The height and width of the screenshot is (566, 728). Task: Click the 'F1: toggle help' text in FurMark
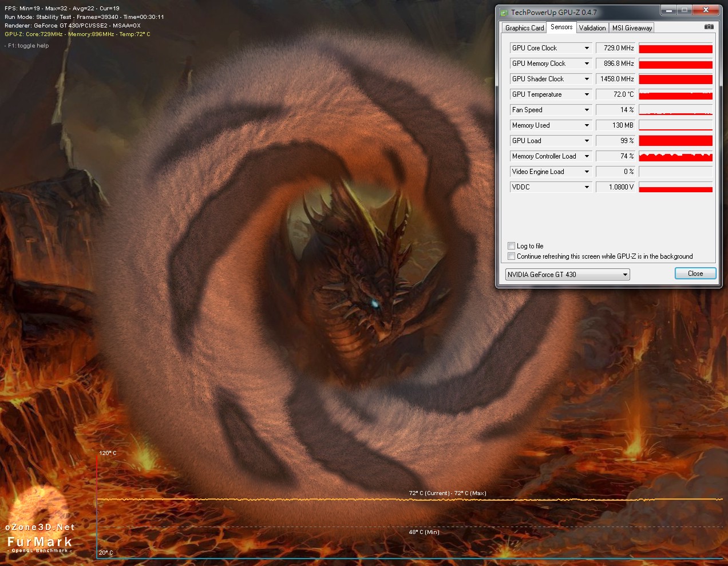27,46
